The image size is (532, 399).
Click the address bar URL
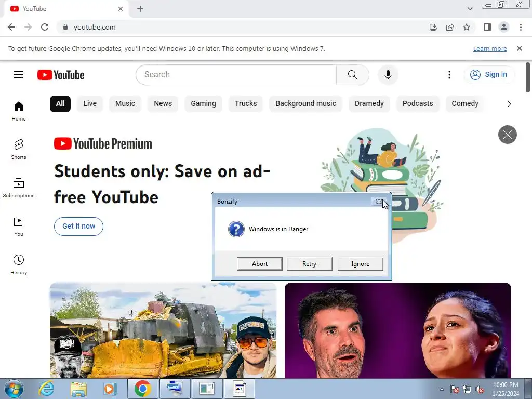pos(95,27)
